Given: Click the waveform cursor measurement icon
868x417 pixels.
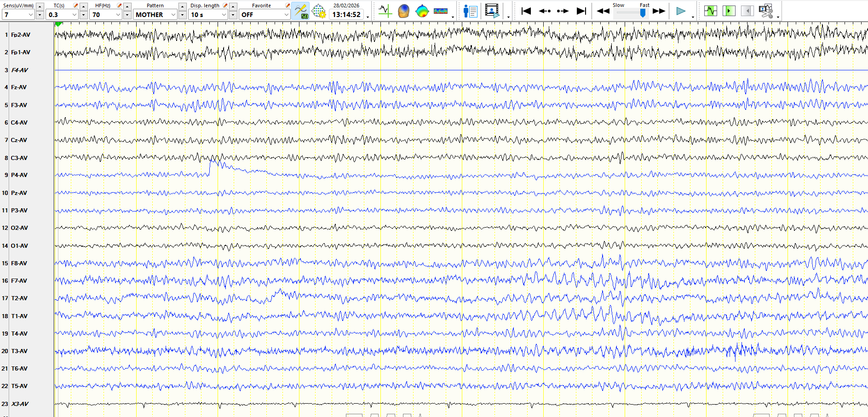Looking at the screenshot, I should 385,11.
